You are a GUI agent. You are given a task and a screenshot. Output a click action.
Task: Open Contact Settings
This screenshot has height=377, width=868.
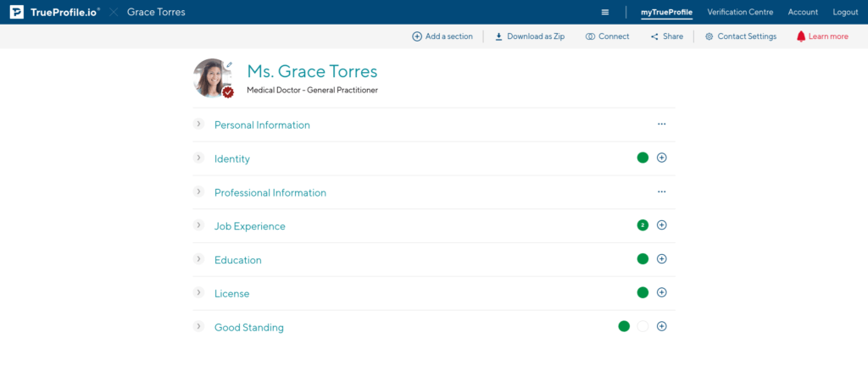pos(741,36)
